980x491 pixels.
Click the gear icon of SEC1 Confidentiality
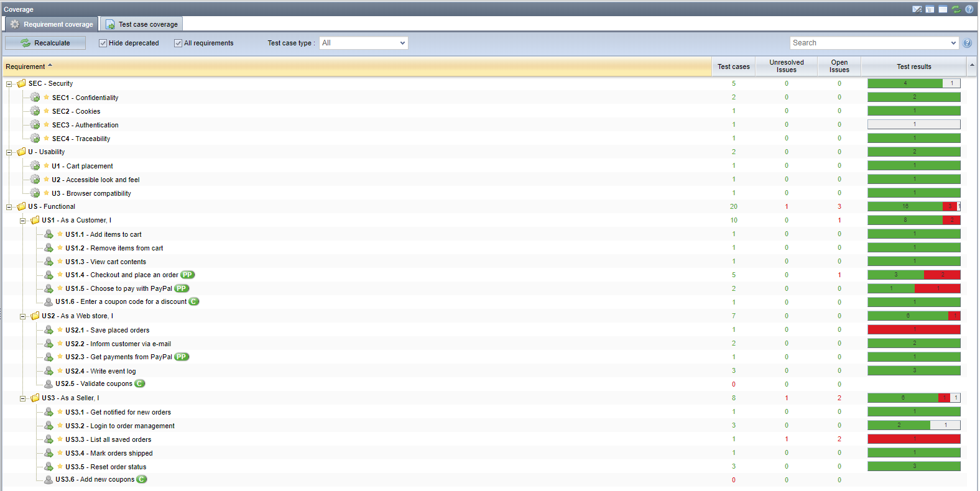35,97
